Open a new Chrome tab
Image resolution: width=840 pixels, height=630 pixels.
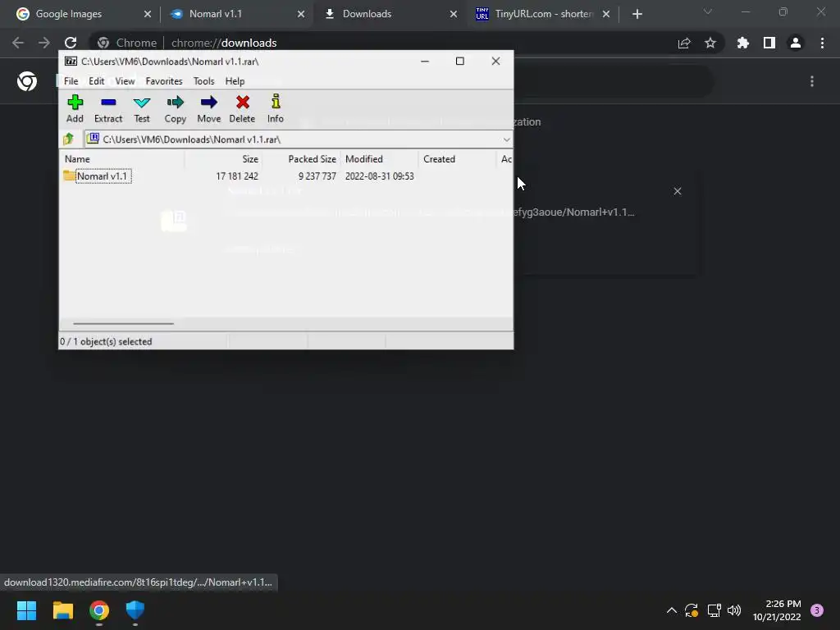637,15
